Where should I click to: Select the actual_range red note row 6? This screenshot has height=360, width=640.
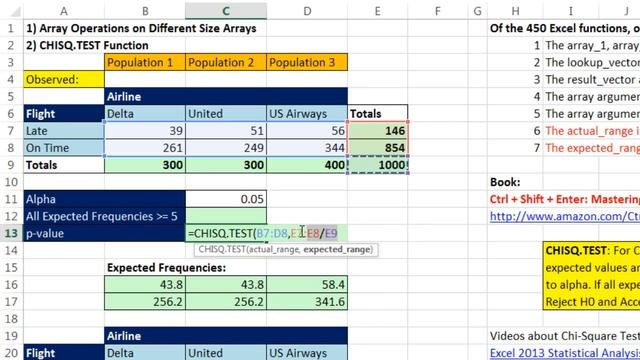[592, 131]
